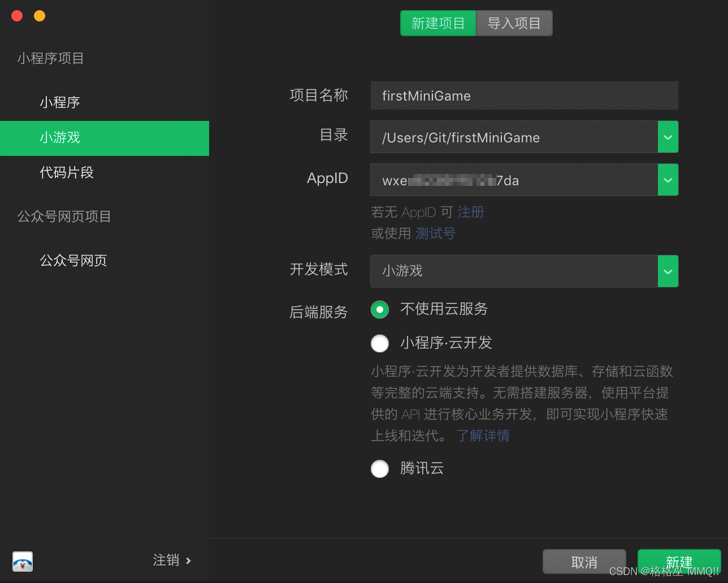The width and height of the screenshot is (728, 583).
Task: Select 腾讯云 as backend service
Action: coord(379,468)
